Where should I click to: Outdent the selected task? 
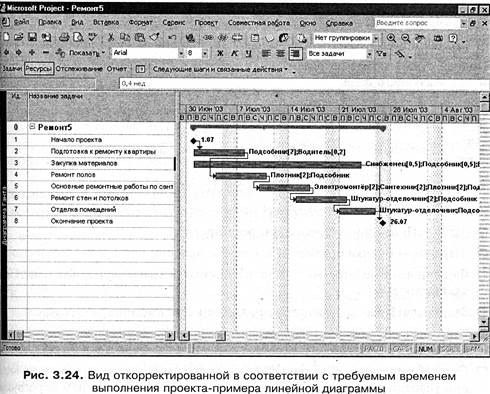tap(6, 52)
